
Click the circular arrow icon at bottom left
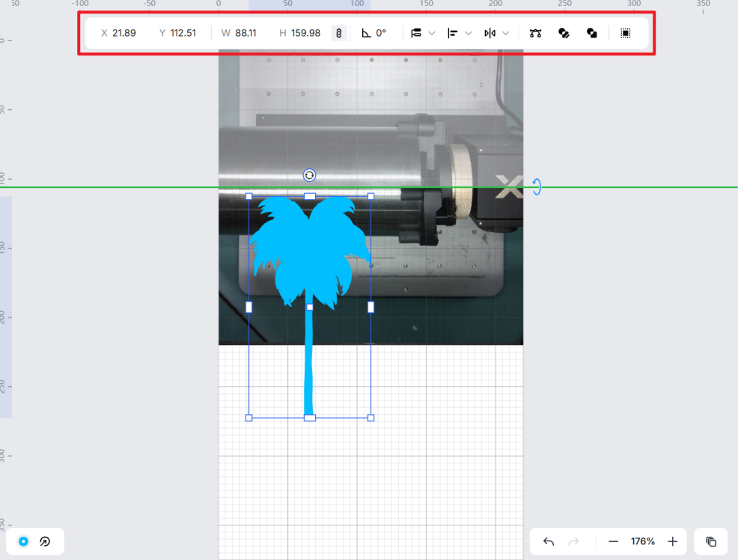[x=45, y=541]
